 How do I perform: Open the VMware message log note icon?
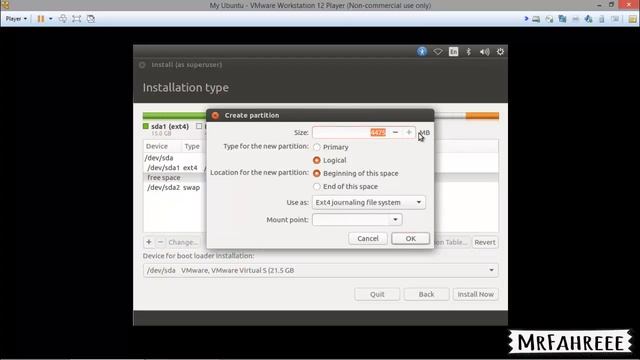coord(632,19)
